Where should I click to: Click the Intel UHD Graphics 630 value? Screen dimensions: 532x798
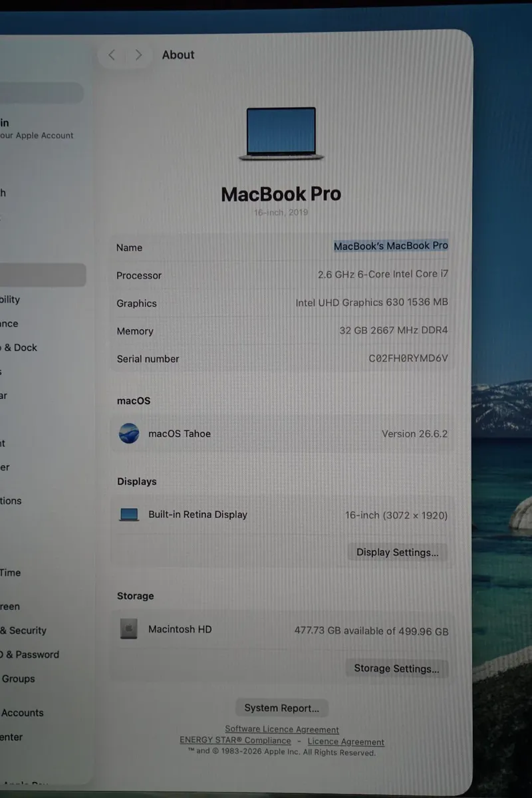tap(372, 303)
